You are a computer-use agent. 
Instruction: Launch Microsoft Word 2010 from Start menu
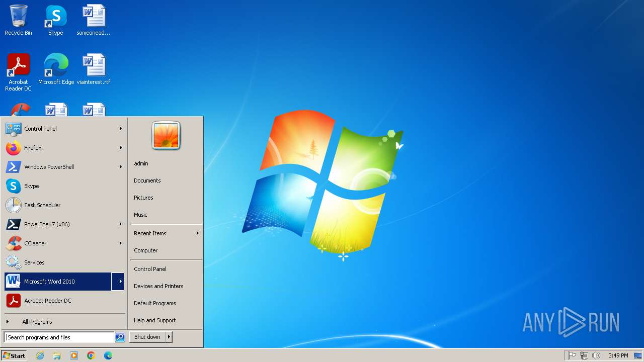point(58,282)
